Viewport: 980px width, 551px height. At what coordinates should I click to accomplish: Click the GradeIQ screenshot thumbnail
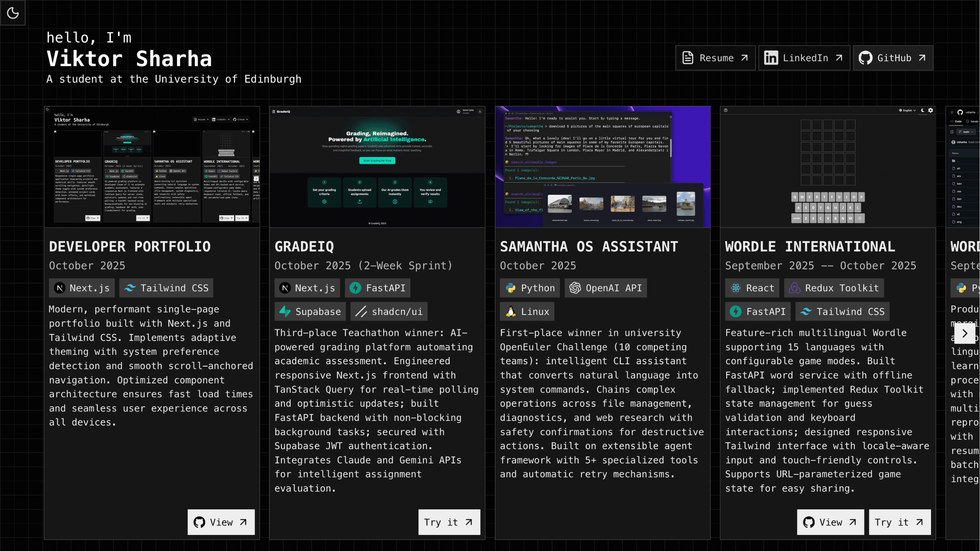click(x=377, y=166)
